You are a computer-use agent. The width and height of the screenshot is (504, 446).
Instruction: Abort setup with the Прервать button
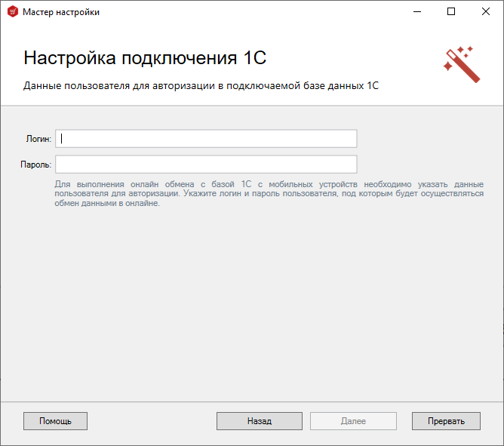446,421
